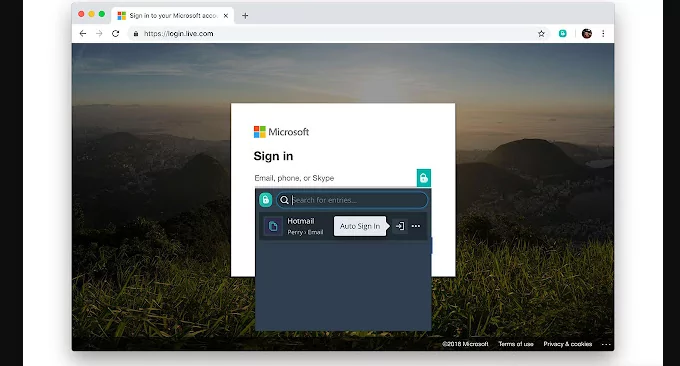Screen dimensions: 680x366
Task: Select the Hotmail entry
Action: click(343, 226)
